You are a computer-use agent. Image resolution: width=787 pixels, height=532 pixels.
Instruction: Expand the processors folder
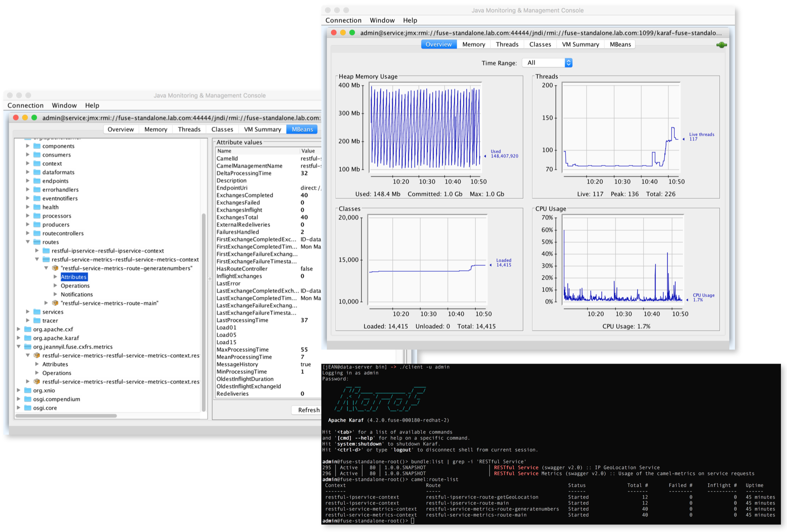(28, 216)
